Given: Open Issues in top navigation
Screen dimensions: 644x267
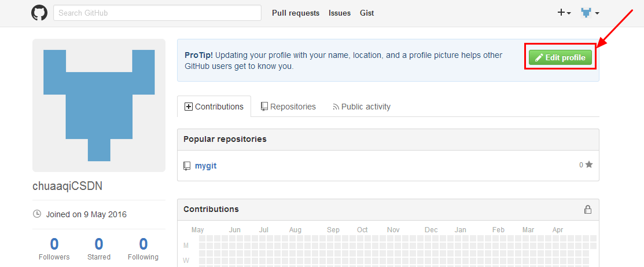Looking at the screenshot, I should coord(340,13).
